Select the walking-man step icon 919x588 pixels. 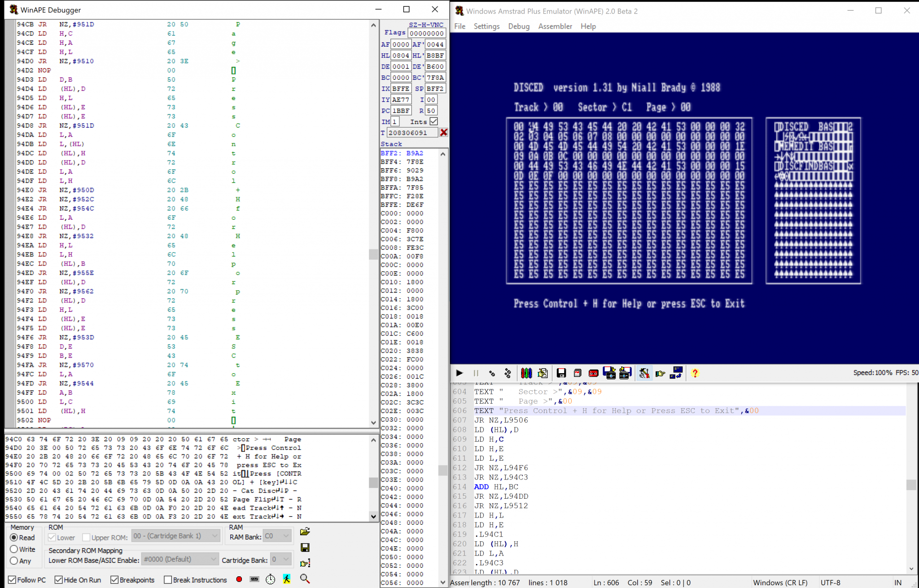coord(286,579)
